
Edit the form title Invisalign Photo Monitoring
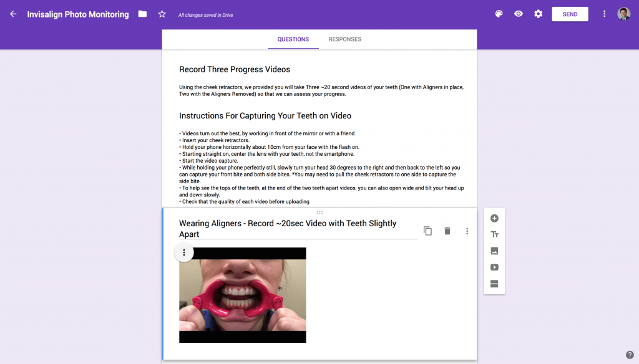78,15
